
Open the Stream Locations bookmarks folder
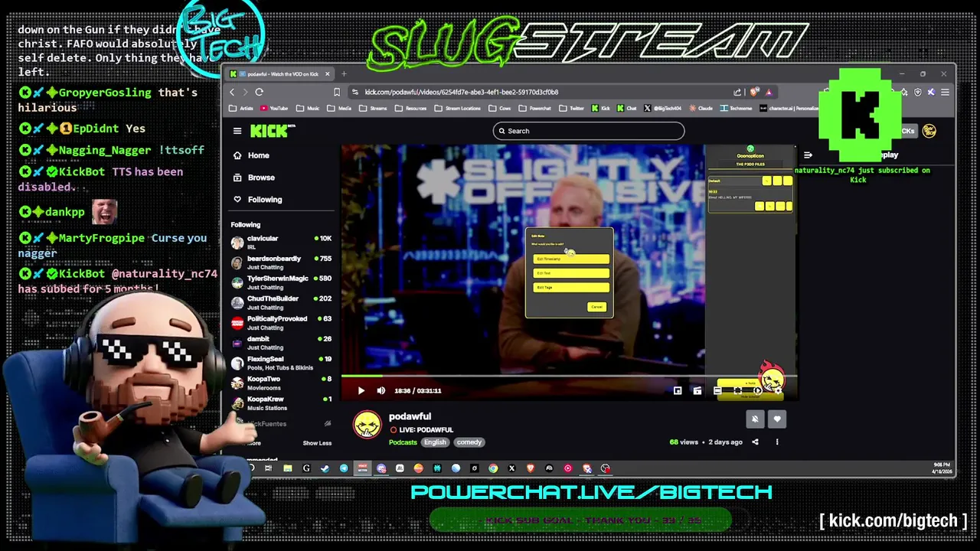click(458, 109)
